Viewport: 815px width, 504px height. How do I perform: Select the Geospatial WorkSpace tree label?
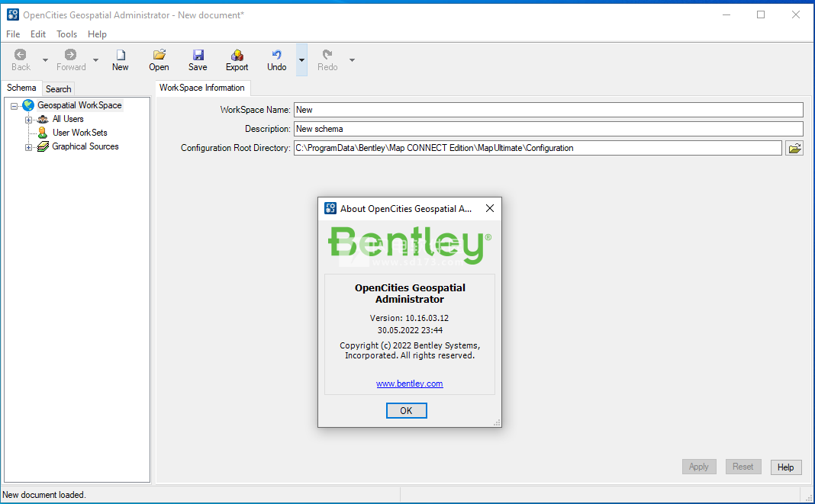pyautogui.click(x=79, y=105)
